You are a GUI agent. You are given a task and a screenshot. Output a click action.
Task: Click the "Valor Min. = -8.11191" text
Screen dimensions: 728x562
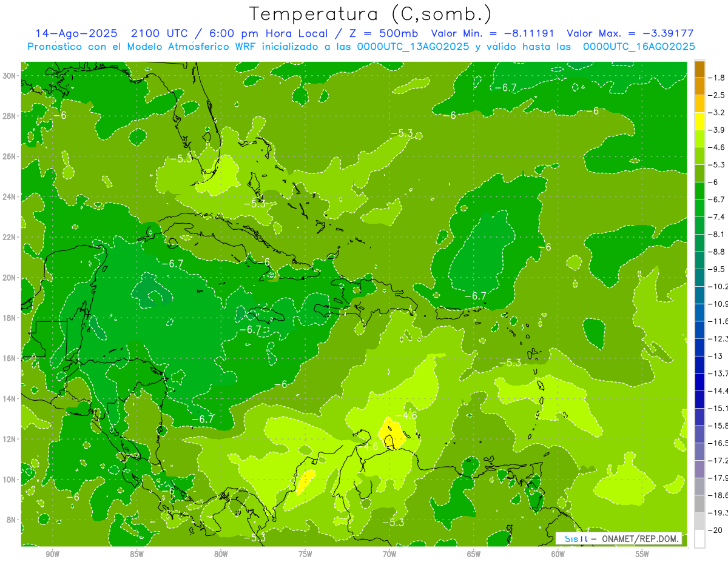click(494, 33)
